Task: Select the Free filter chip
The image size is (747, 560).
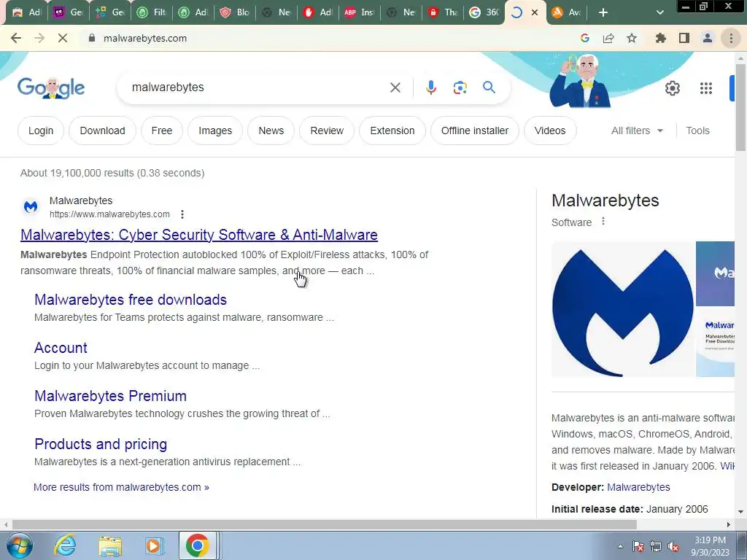Action: coord(162,131)
